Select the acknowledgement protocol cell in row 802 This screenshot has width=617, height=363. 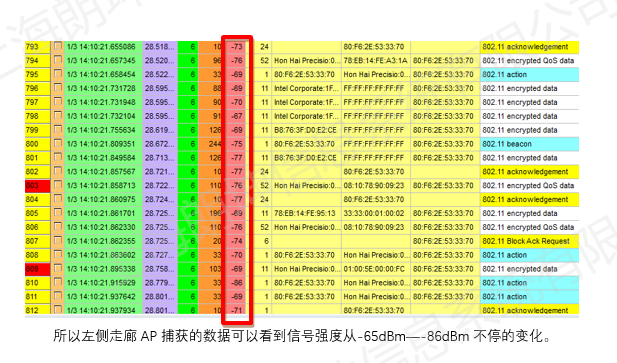[x=529, y=172]
